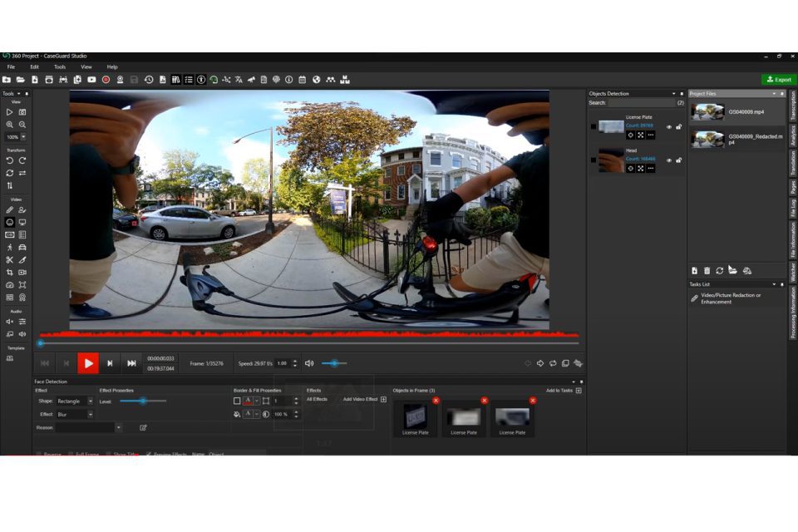Screen dimensions: 798x532
Task: Click the target icon for License Plate detection
Action: coord(631,135)
